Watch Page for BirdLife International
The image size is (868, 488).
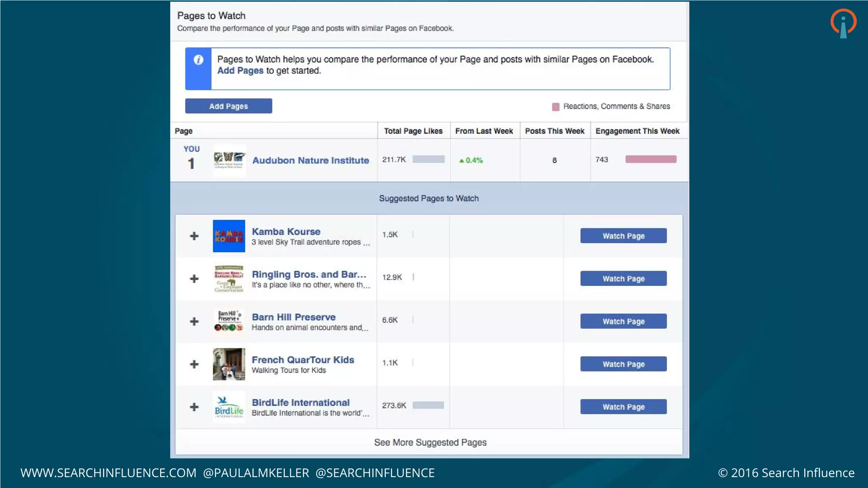click(x=623, y=407)
